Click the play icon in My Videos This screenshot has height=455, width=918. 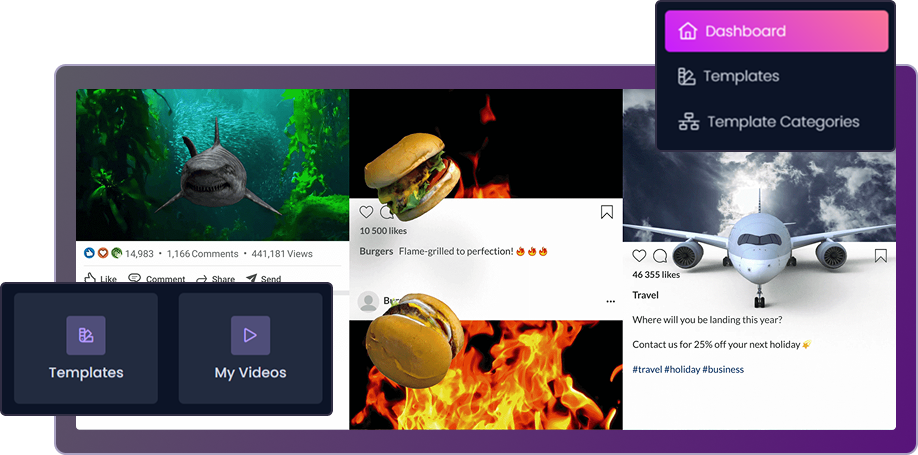pyautogui.click(x=250, y=335)
